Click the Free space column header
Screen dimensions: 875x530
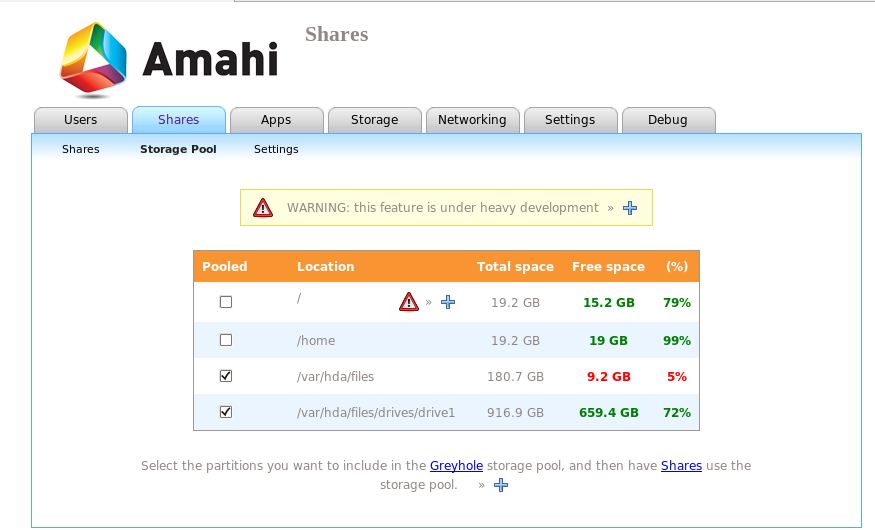[x=608, y=267]
